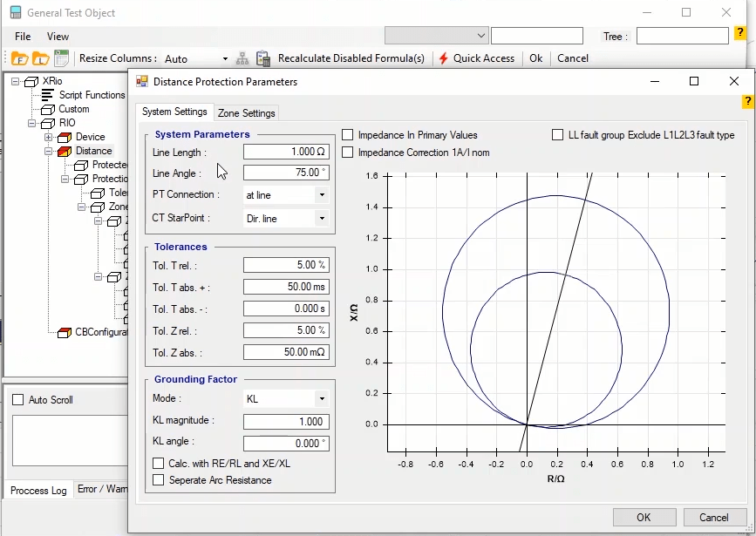
Task: Click the first folder icon in toolbar
Action: (19, 58)
